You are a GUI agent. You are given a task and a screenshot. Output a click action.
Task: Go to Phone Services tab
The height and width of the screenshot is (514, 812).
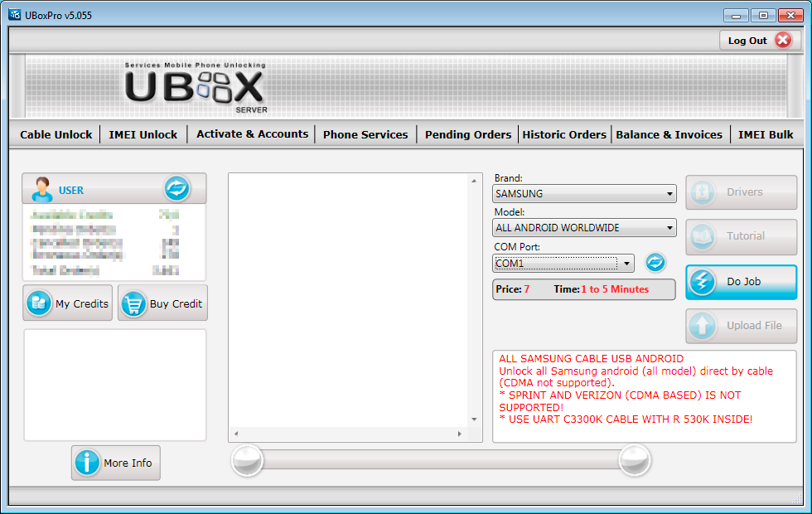[x=365, y=134]
